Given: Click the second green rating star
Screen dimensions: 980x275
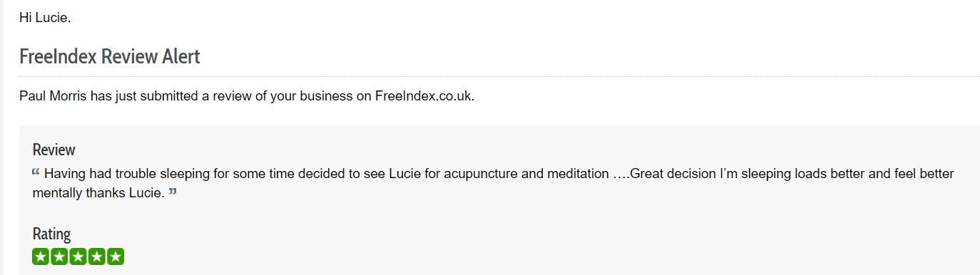Looking at the screenshot, I should click(60, 257).
